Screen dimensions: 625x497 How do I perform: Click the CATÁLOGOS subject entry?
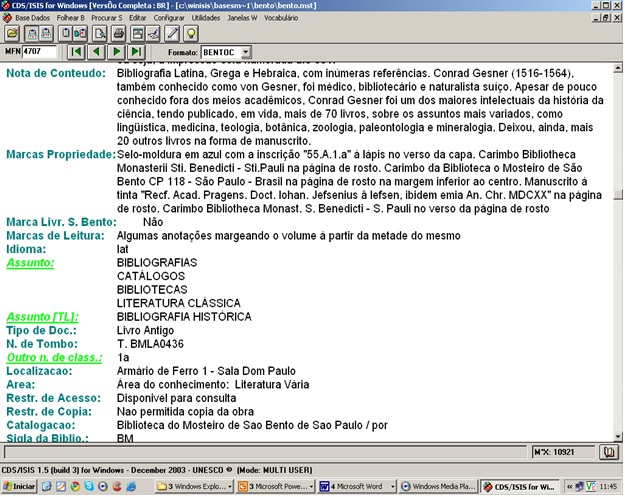[151, 276]
